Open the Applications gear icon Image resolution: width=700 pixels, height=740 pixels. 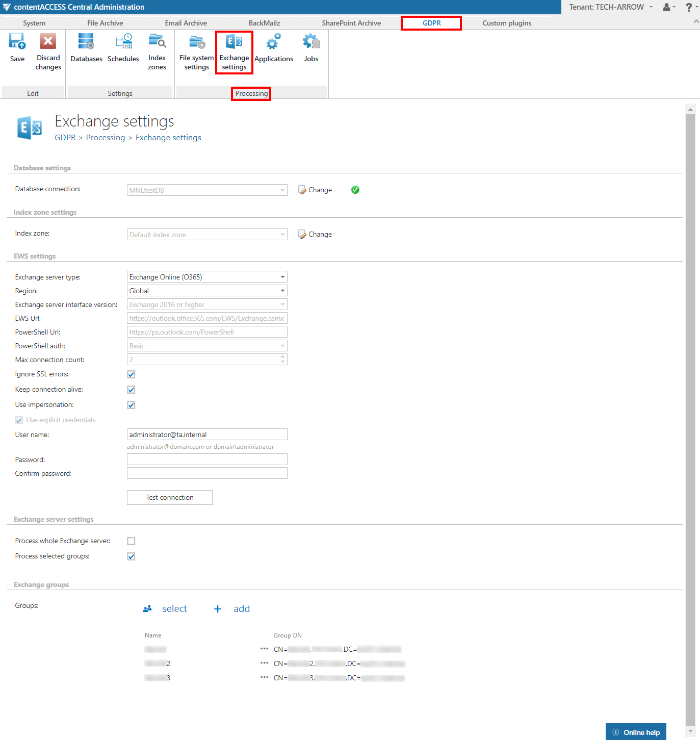tap(274, 42)
